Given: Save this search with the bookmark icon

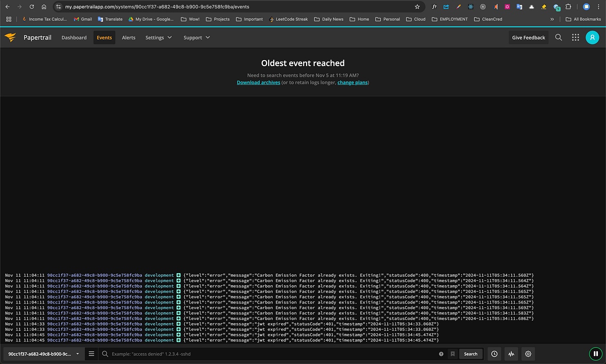Looking at the screenshot, I should point(452,354).
